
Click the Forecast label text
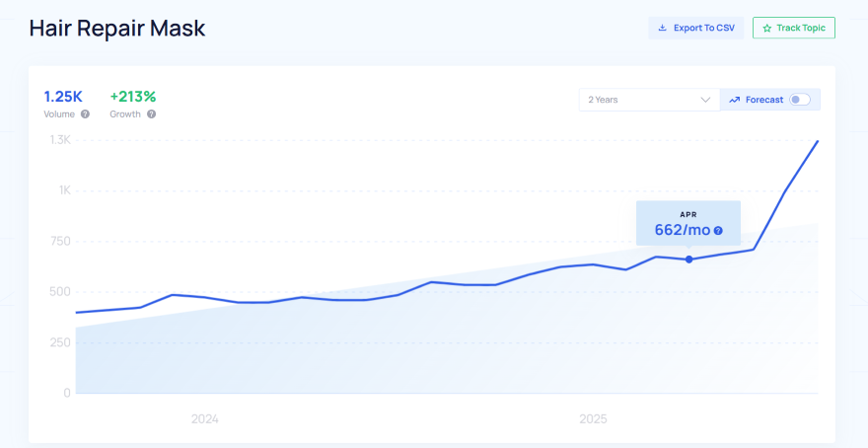pos(764,100)
